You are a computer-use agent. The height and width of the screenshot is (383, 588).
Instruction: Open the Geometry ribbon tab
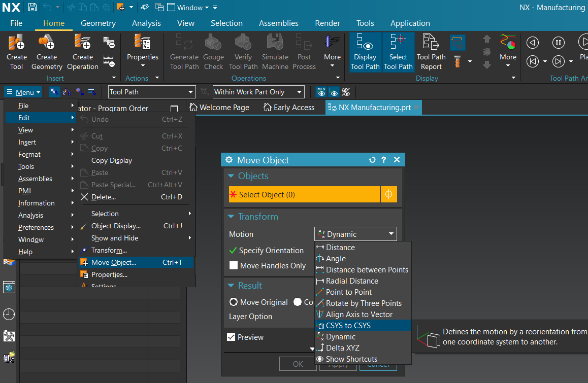point(98,23)
